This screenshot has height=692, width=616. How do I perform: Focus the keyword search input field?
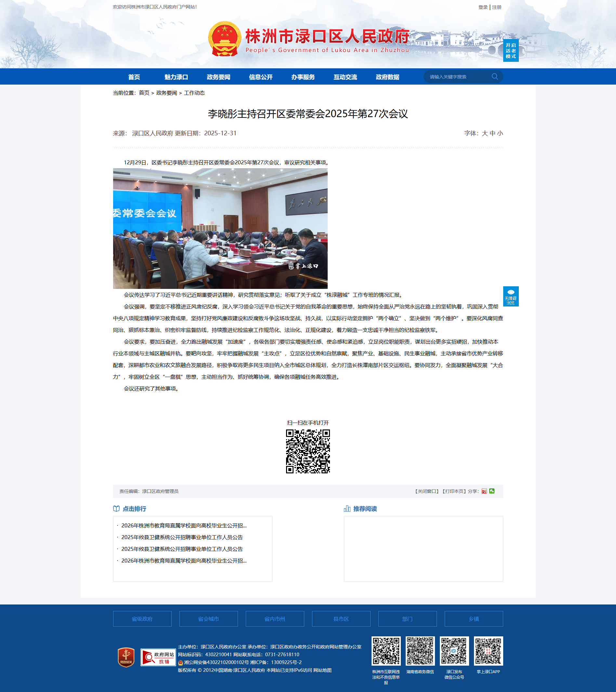tap(457, 77)
